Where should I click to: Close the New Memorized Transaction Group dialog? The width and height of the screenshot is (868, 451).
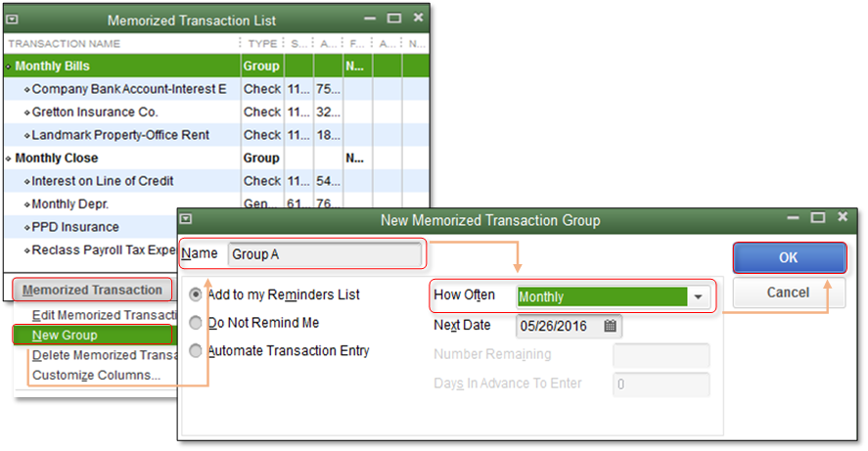point(843,217)
